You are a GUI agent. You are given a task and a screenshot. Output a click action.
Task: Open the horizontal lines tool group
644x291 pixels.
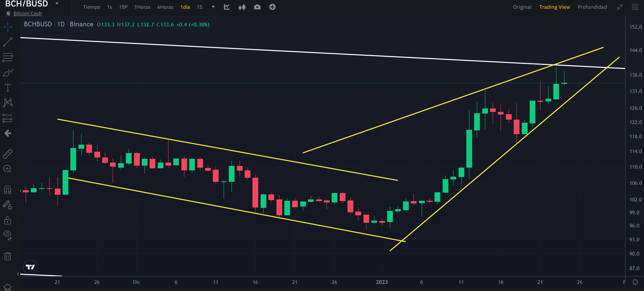[7, 57]
